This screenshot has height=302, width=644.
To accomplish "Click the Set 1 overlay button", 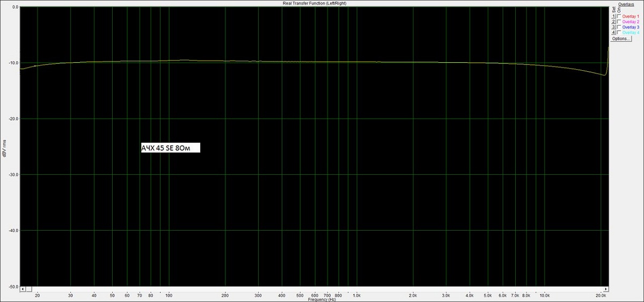I will [x=614, y=16].
